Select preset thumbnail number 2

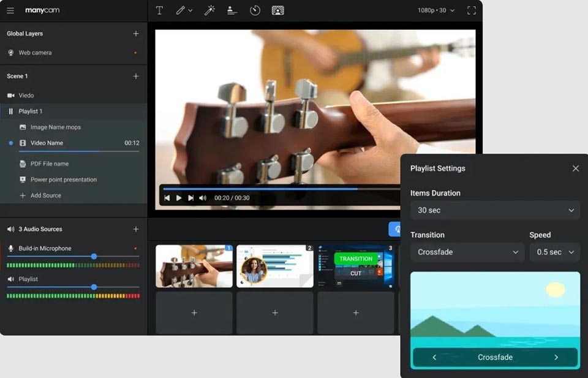275,266
